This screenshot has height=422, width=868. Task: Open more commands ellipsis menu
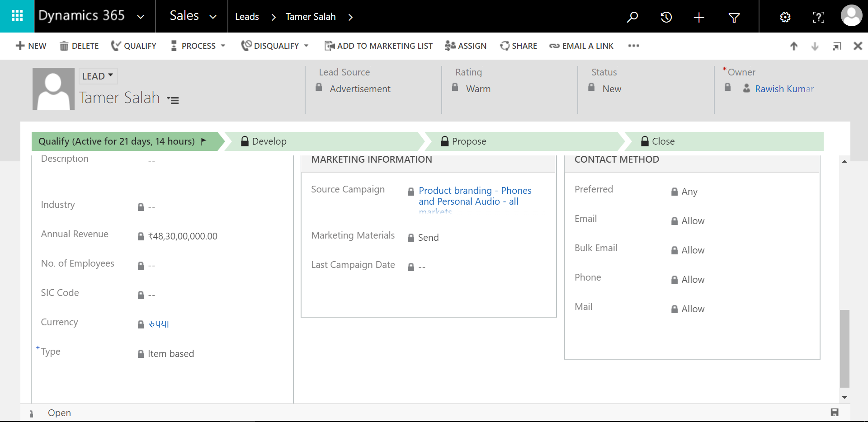(x=633, y=46)
